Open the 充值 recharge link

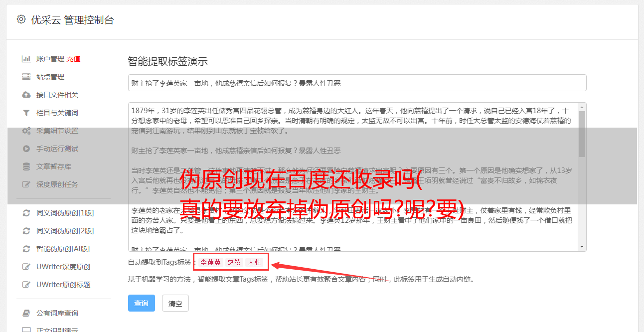point(73,59)
